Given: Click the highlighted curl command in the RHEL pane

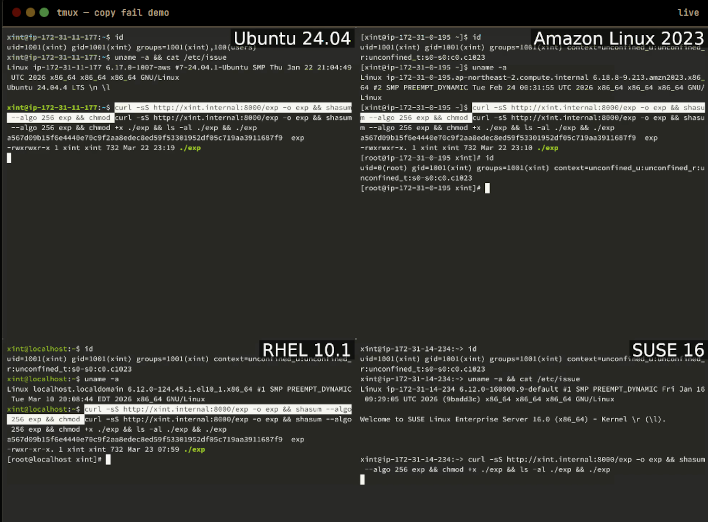Looking at the screenshot, I should pos(179,414).
